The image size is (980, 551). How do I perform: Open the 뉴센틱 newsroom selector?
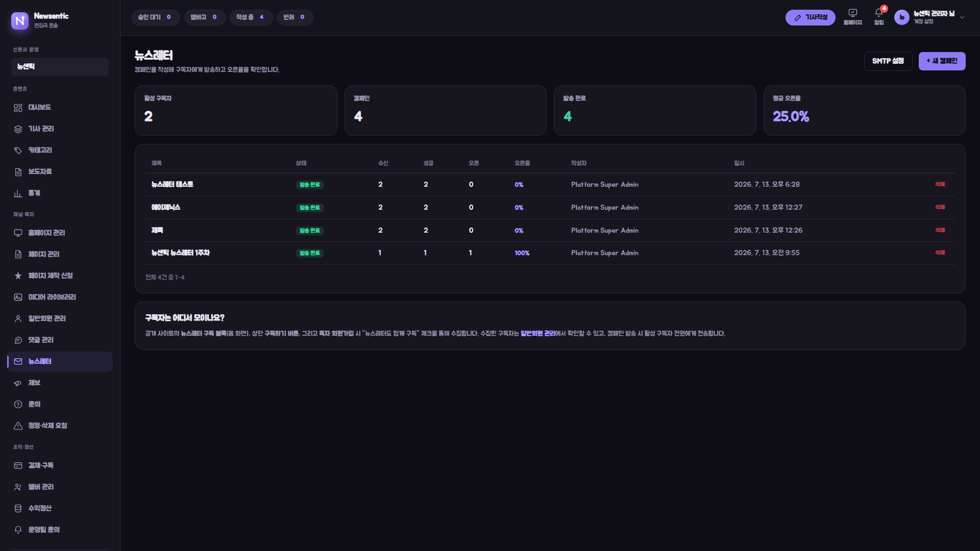click(x=60, y=67)
